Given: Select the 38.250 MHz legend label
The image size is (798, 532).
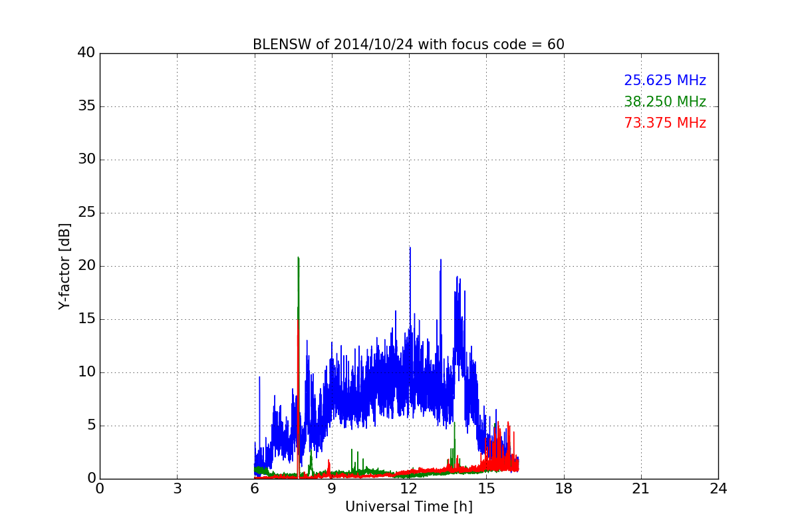Looking at the screenshot, I should pos(665,102).
